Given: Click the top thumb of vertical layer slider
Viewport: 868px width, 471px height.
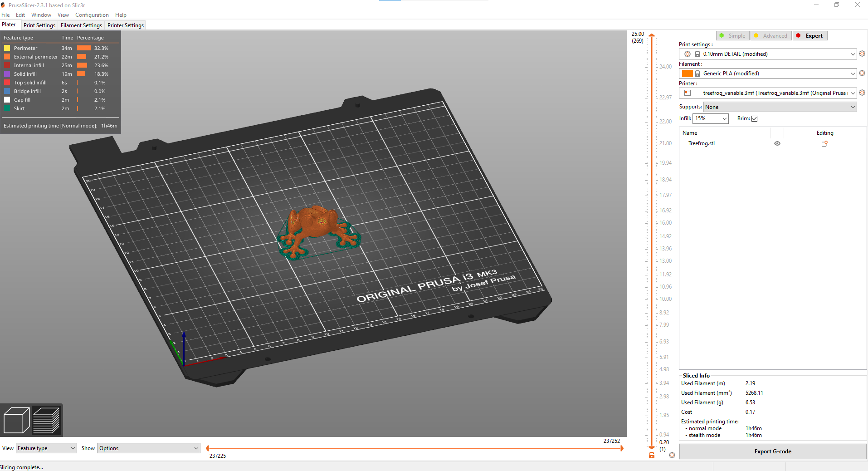Looking at the screenshot, I should coord(652,35).
